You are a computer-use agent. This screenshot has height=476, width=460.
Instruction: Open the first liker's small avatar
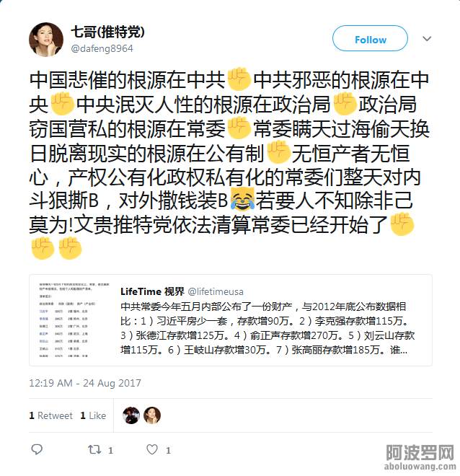tap(131, 415)
